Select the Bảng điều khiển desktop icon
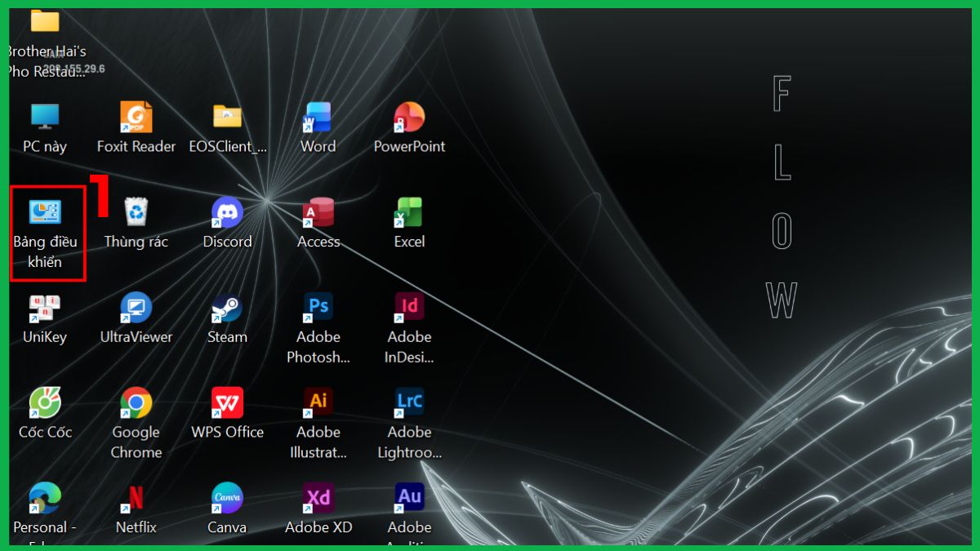 (46, 214)
